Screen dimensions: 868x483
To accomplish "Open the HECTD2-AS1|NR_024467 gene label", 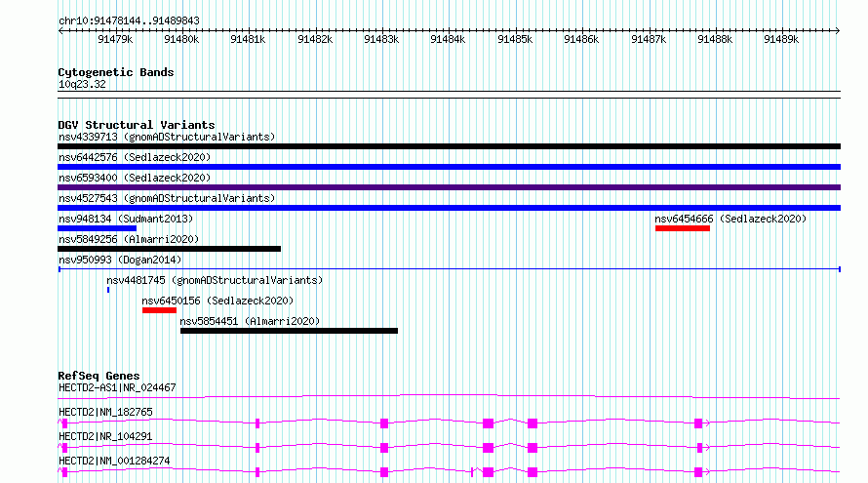I will [117, 388].
